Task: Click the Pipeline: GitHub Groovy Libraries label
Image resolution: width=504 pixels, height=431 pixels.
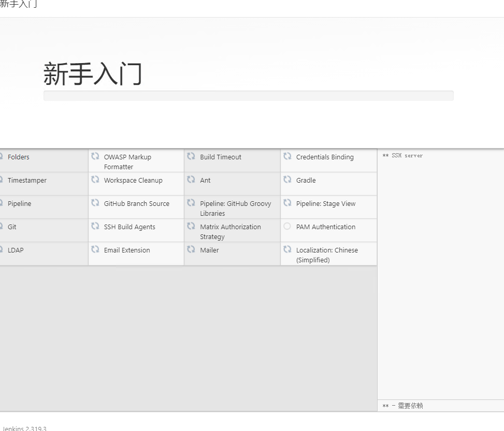Action: pos(236,209)
